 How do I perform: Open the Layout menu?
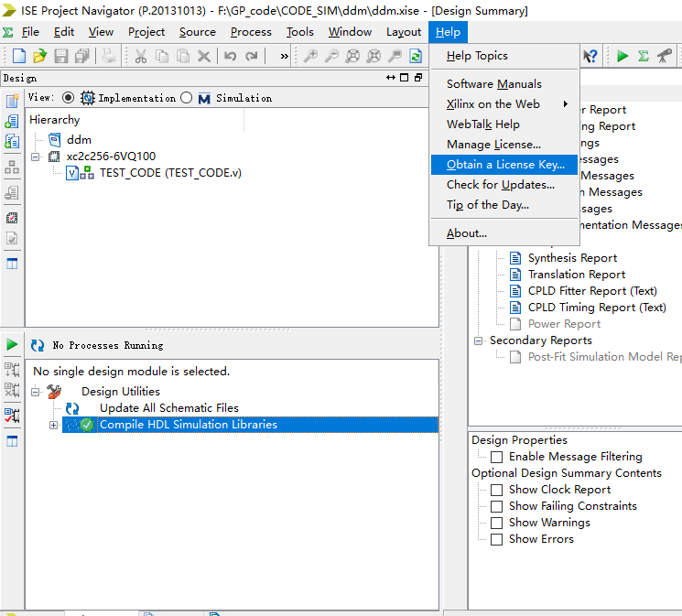pos(404,32)
